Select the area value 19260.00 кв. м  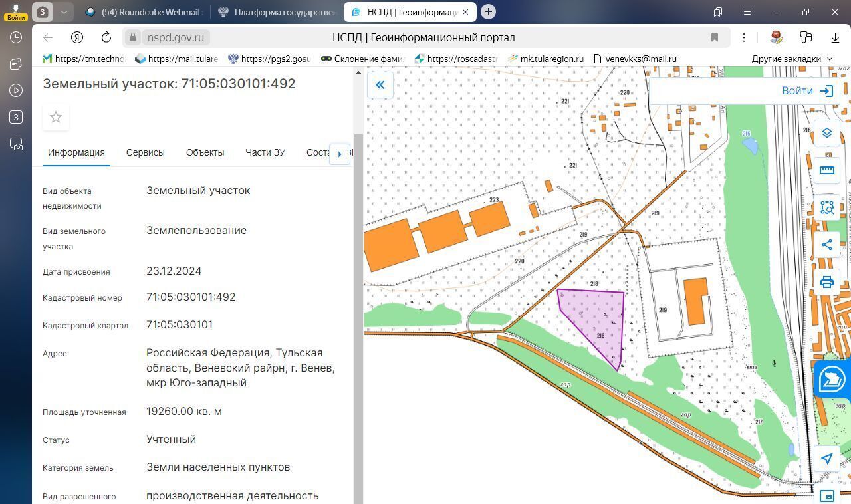point(184,412)
